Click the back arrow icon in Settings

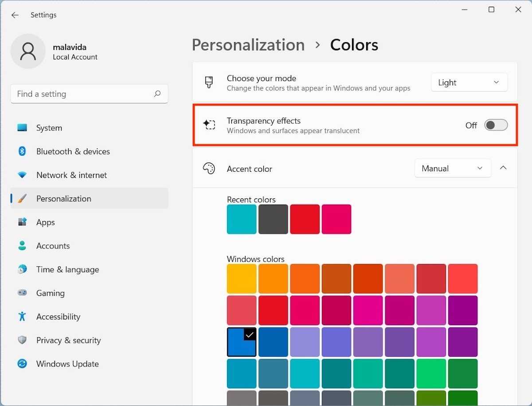pos(15,15)
